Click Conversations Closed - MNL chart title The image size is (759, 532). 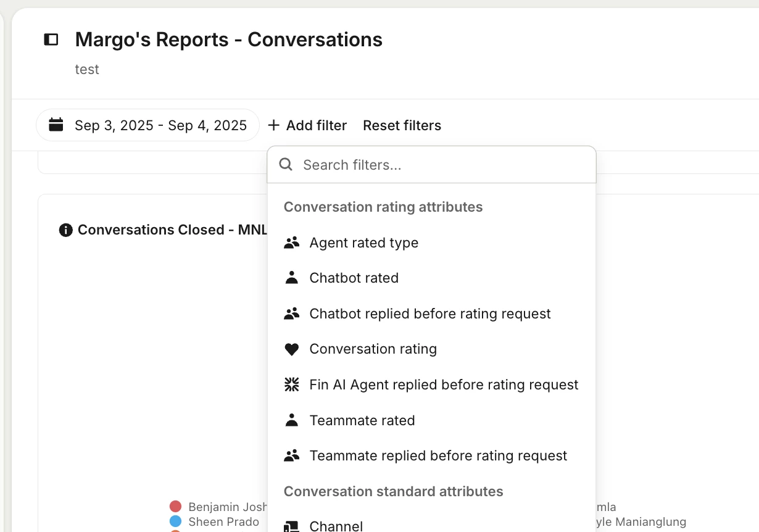[173, 230]
